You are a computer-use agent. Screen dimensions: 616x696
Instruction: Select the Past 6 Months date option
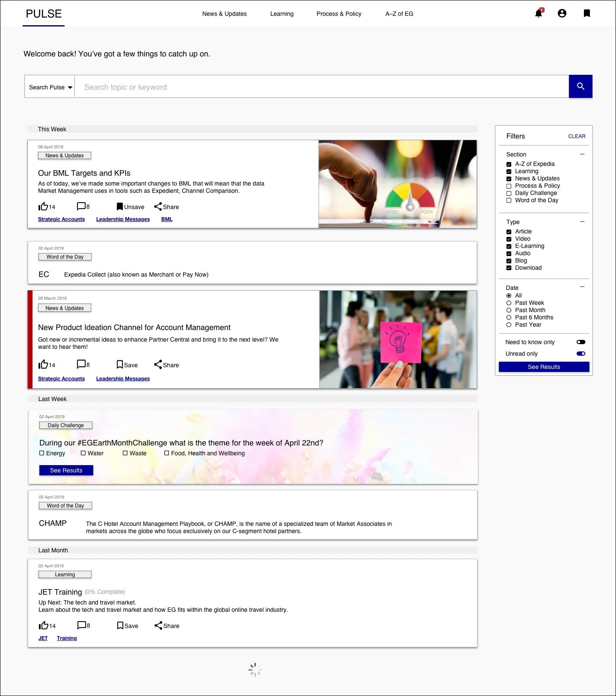pyautogui.click(x=509, y=318)
